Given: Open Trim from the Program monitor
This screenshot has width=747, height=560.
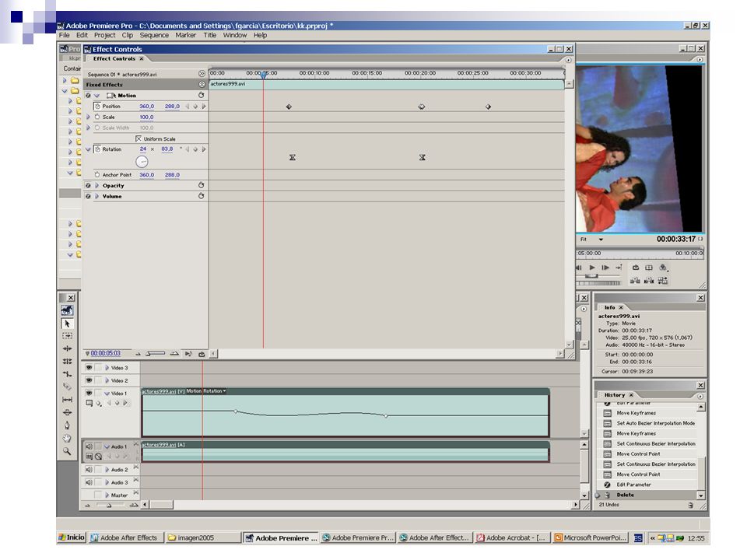Looking at the screenshot, I should [x=663, y=281].
